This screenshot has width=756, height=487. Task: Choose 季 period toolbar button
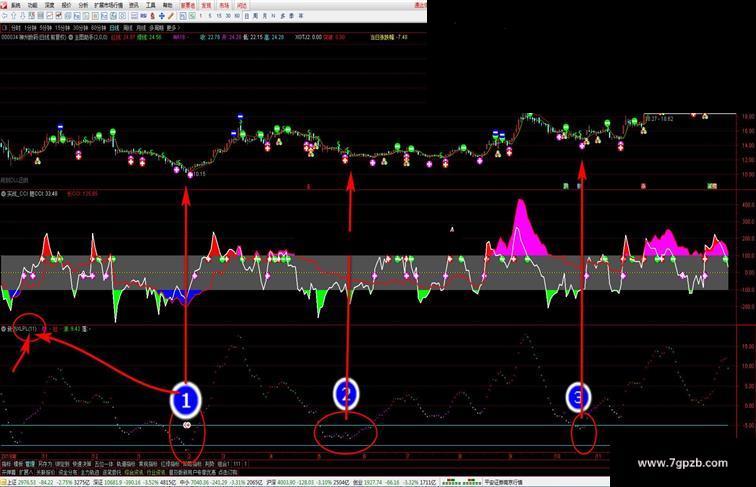292,16
